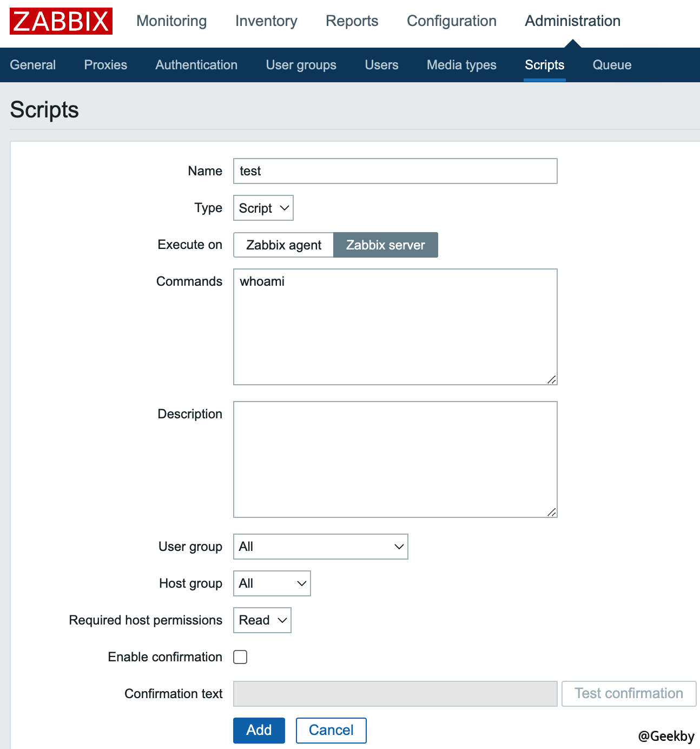Open the Type dropdown
Screen dimensions: 700x749
tap(263, 208)
